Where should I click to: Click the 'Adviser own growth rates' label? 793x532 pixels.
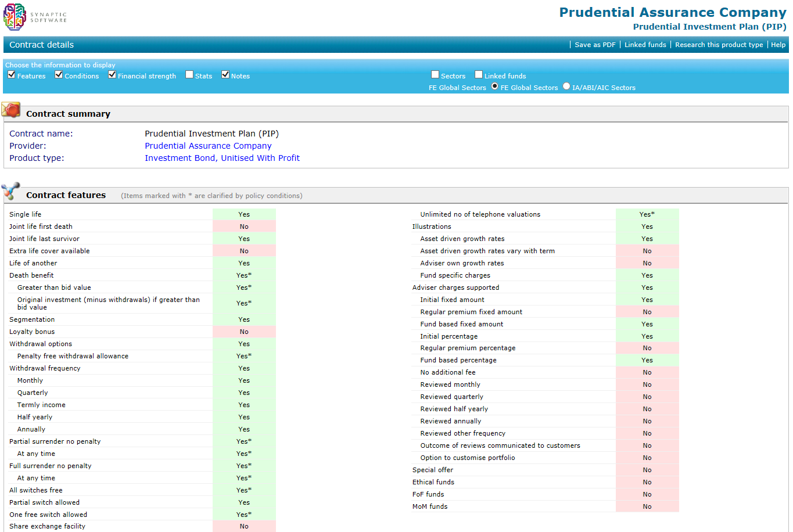462,263
